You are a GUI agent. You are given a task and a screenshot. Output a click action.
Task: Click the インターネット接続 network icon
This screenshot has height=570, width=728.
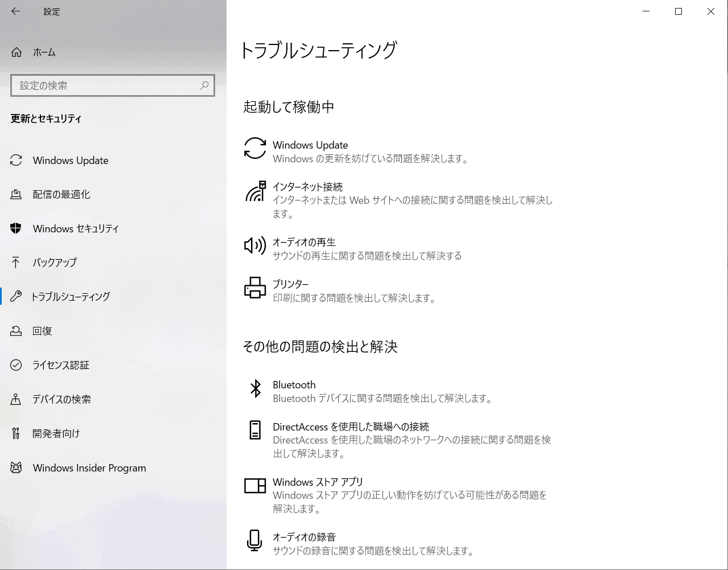point(256,191)
